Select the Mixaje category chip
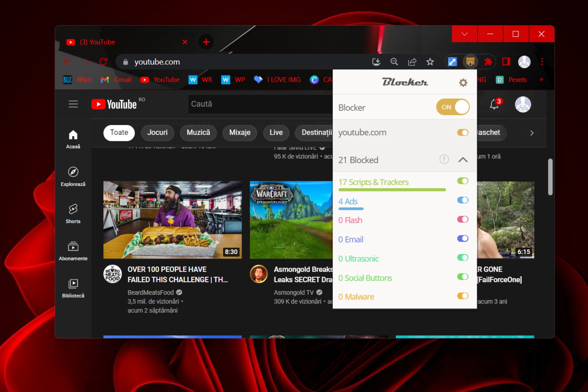 click(x=240, y=133)
